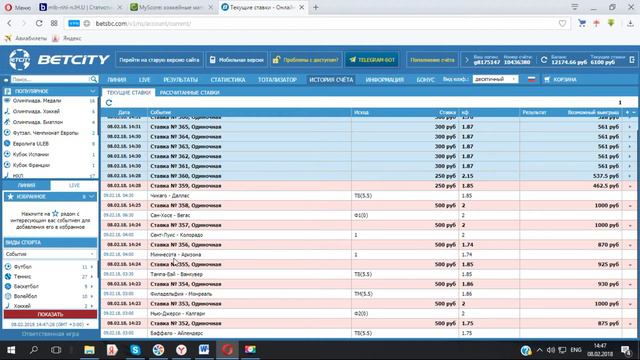
Task: Click Проблемы с доступом button
Action: click(x=306, y=60)
